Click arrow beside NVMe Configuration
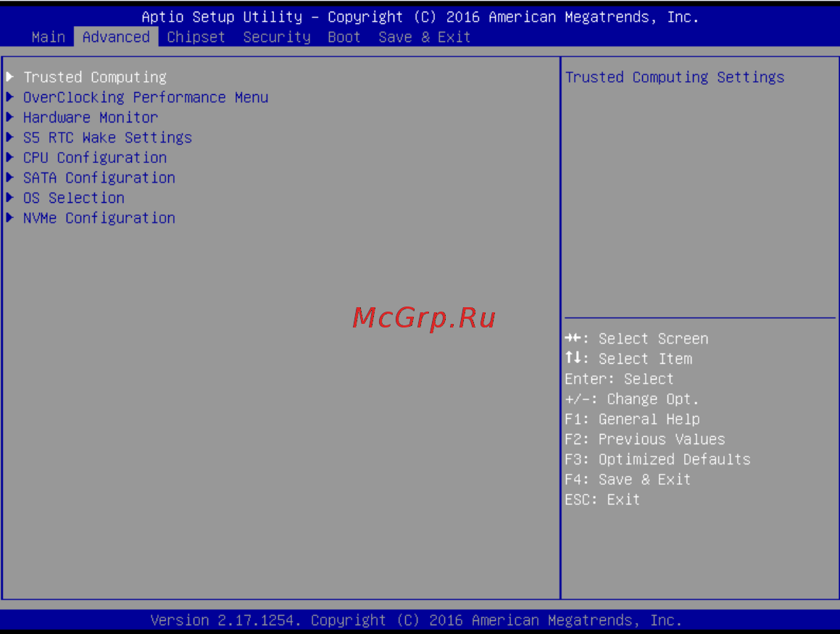This screenshot has height=634, width=840. coord(10,217)
